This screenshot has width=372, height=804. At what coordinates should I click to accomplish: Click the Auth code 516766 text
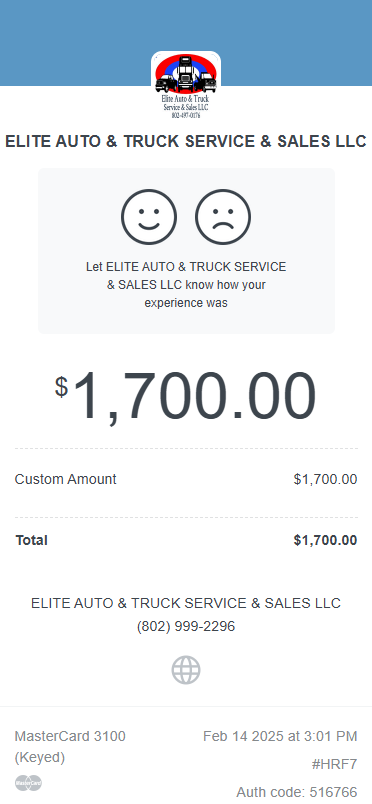[297, 792]
